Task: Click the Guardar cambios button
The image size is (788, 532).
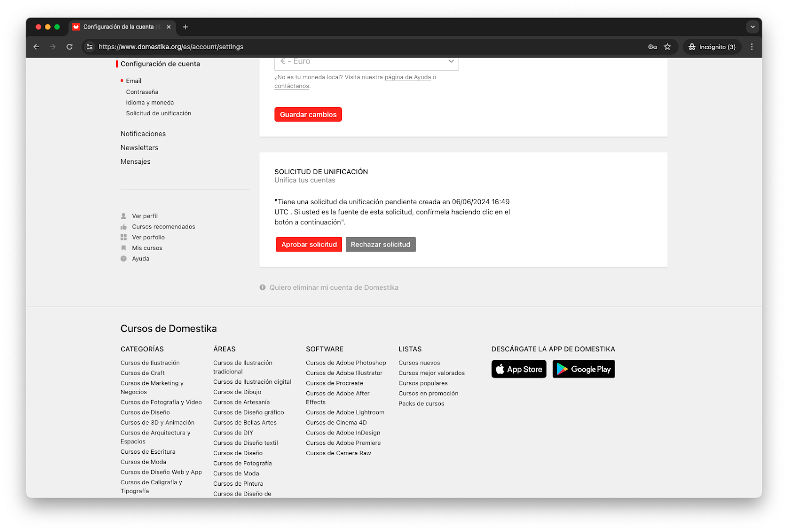Action: click(308, 115)
